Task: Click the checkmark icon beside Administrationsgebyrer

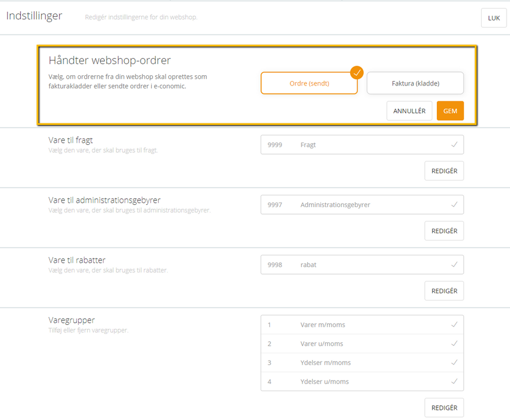Action: pos(454,205)
